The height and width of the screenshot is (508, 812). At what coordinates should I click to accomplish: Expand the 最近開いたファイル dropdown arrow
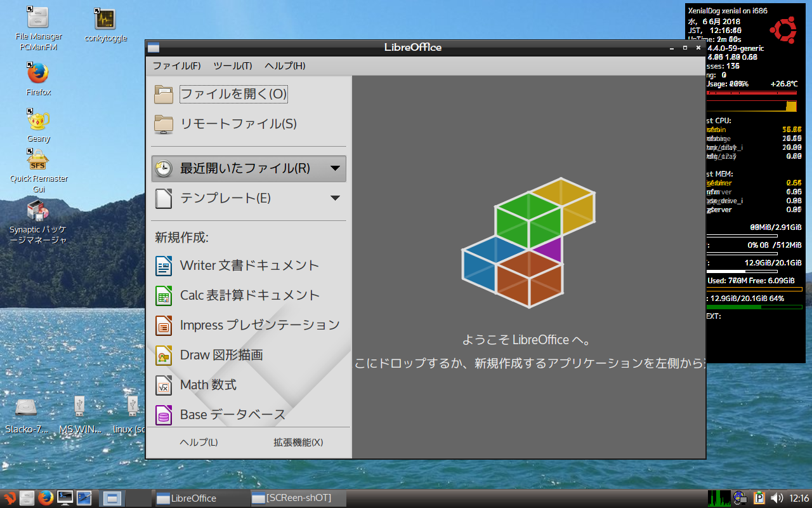click(x=336, y=169)
